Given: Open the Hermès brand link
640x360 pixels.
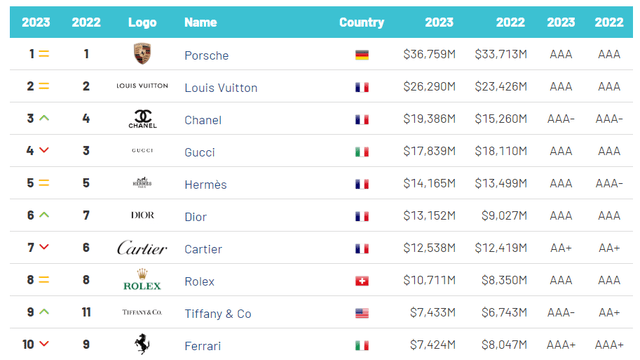Looking at the screenshot, I should pyautogui.click(x=205, y=184).
